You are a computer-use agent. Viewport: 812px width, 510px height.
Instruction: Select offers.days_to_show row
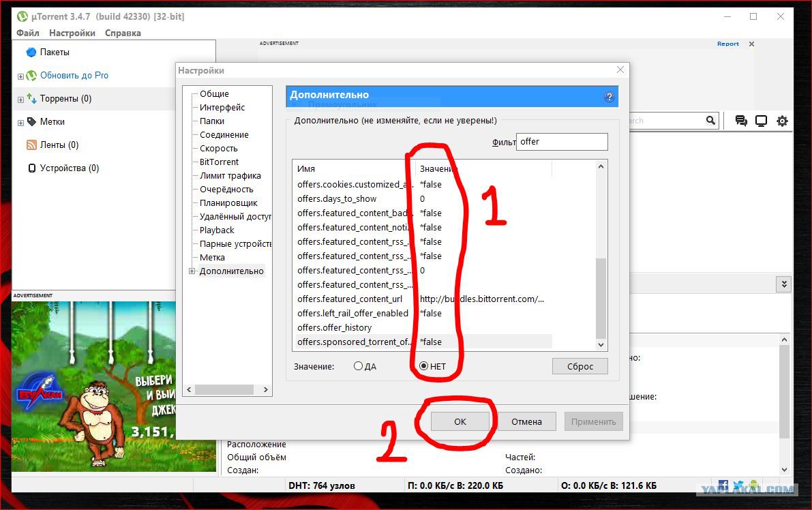423,199
